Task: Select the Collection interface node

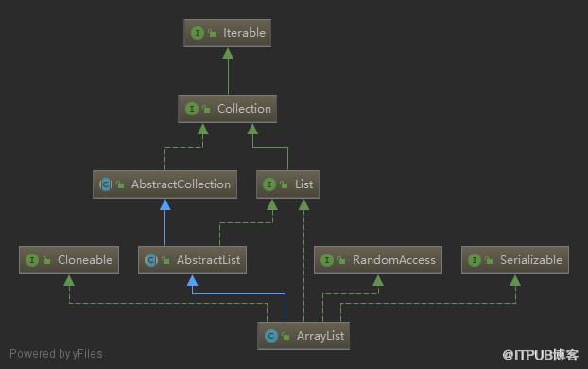Action: tap(227, 109)
